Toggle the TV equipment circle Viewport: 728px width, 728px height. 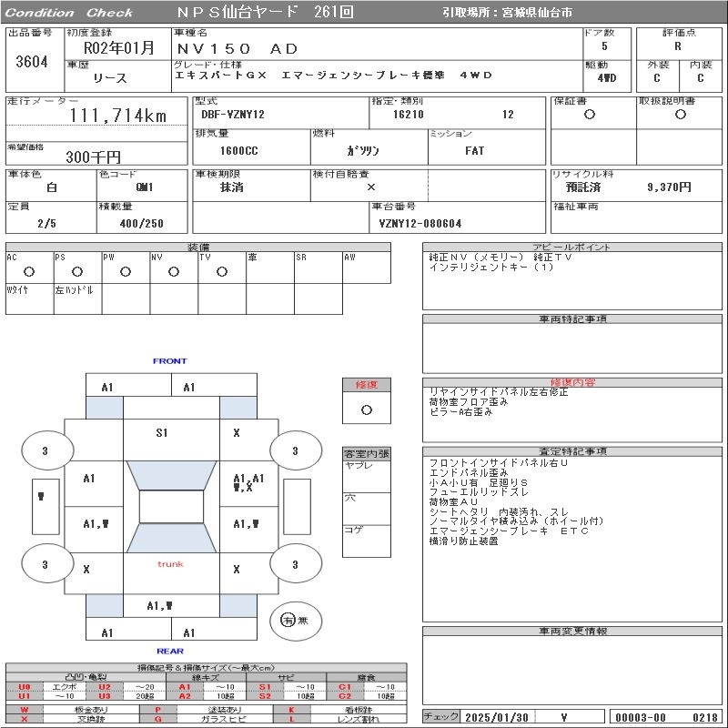pos(221,271)
